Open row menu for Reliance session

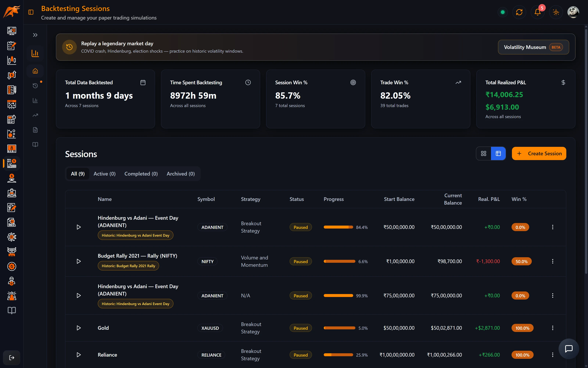[553, 355]
